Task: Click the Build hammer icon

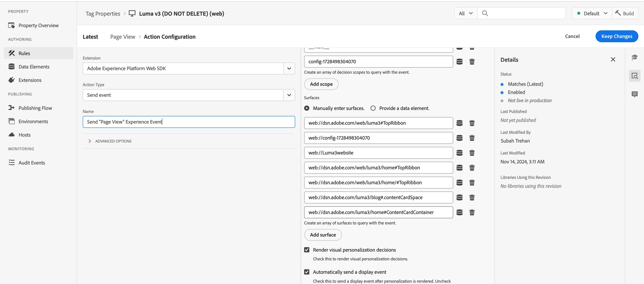Action: click(618, 13)
